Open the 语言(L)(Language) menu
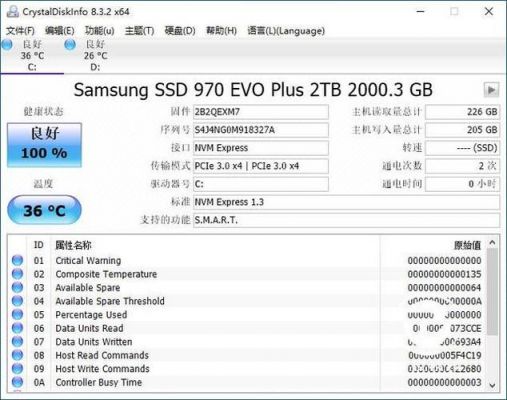This screenshot has width=507, height=400. coord(286,31)
